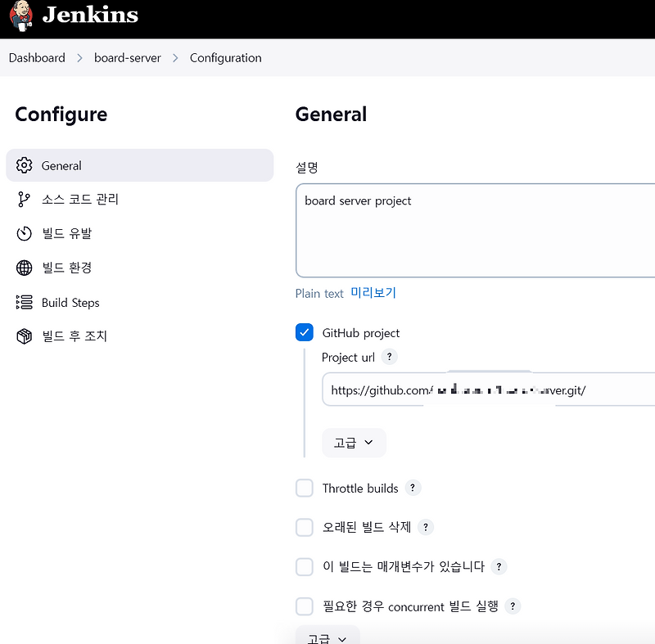The image size is (655, 644).
Task: Open the board-server breadcrumb item
Action: [x=128, y=57]
